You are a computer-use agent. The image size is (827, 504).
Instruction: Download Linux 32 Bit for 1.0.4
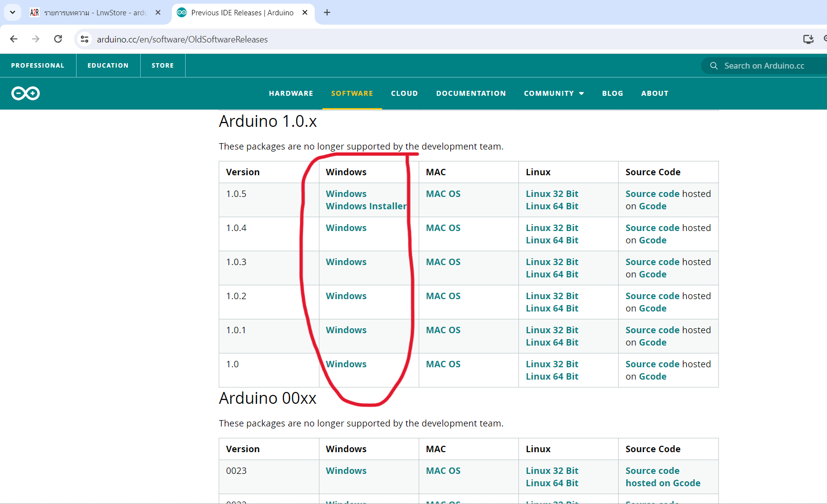click(x=552, y=228)
